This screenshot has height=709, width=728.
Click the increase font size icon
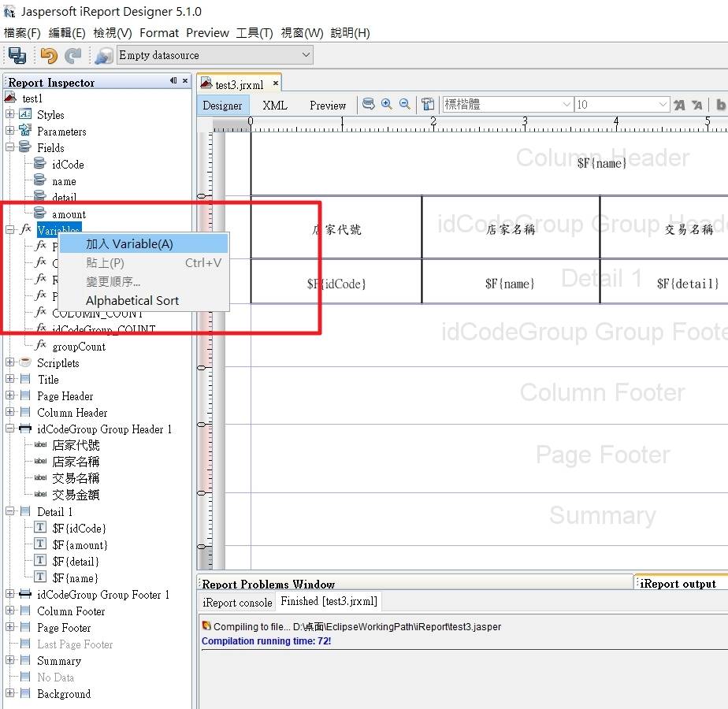coord(679,105)
